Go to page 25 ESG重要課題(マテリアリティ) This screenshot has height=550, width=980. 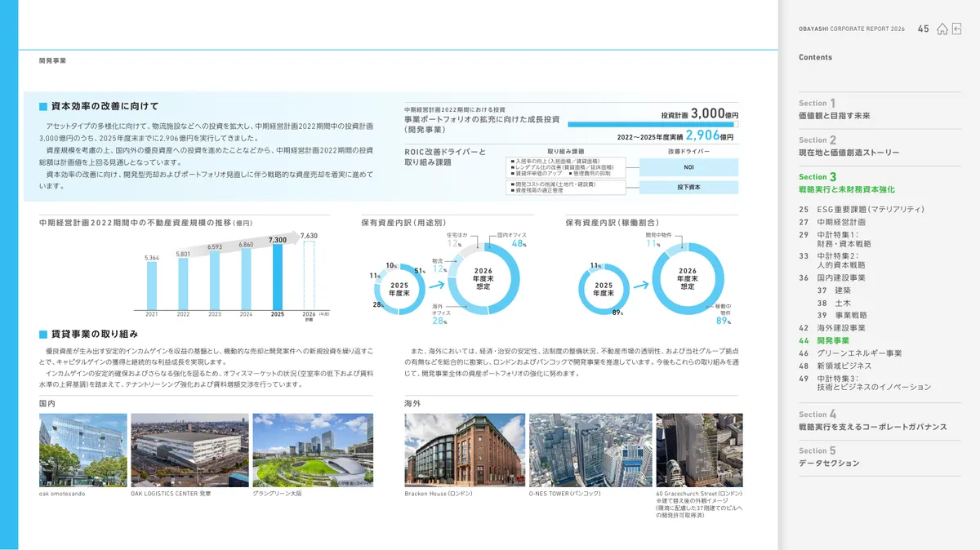[x=862, y=210]
